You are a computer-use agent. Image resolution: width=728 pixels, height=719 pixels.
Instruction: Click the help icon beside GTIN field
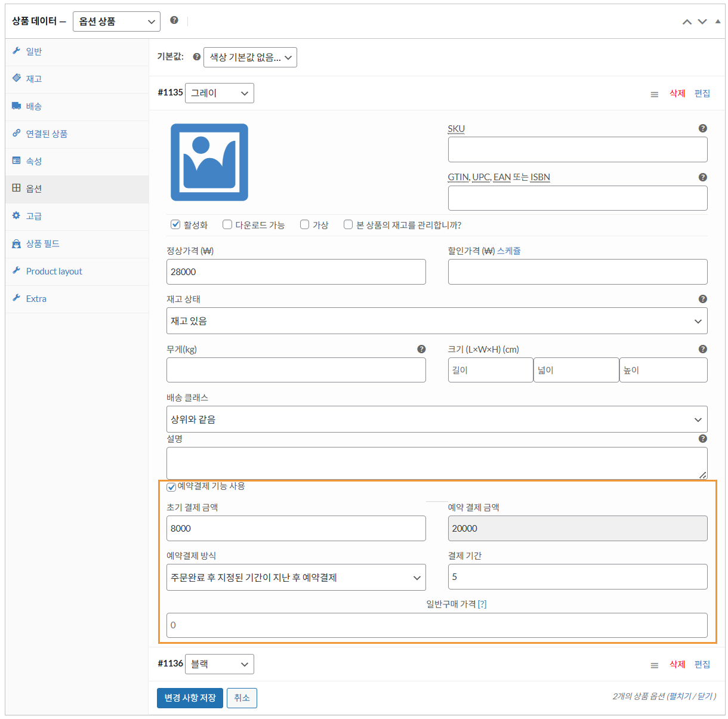(x=702, y=177)
